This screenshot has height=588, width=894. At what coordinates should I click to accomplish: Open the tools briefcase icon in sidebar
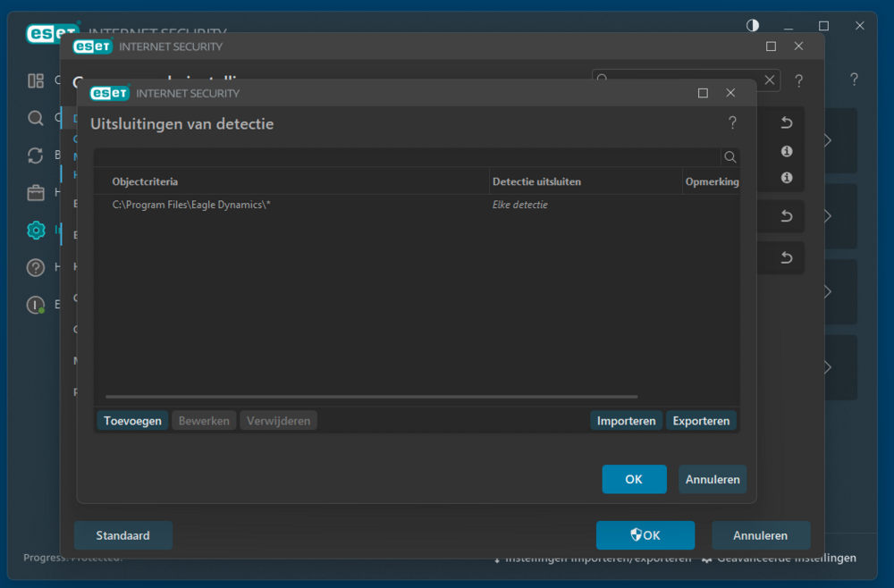[36, 193]
